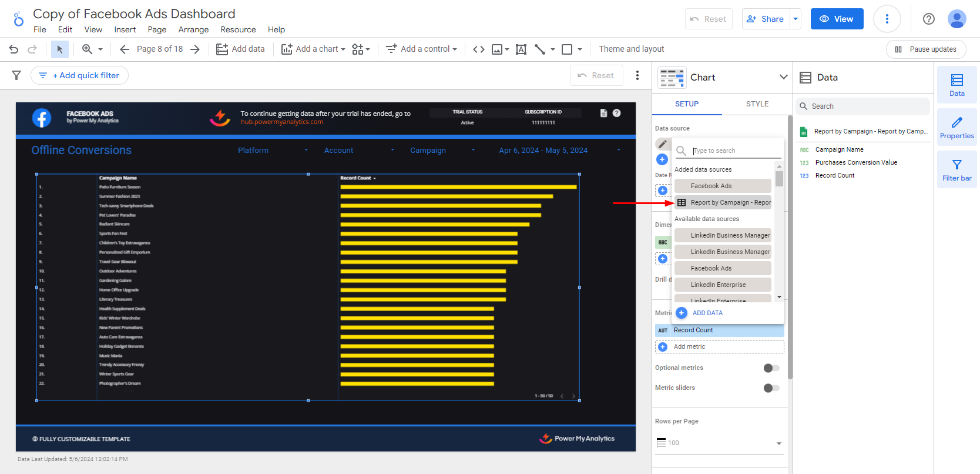Switch to the STYLE tab
Image resolution: width=980 pixels, height=474 pixels.
click(757, 104)
